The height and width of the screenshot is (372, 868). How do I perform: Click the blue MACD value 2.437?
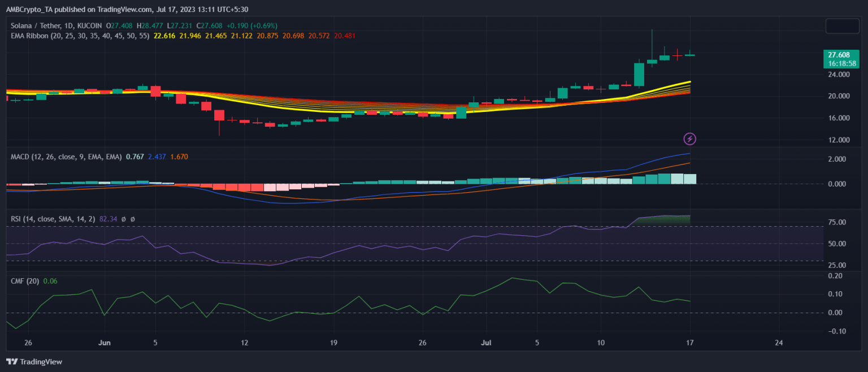tap(156, 157)
